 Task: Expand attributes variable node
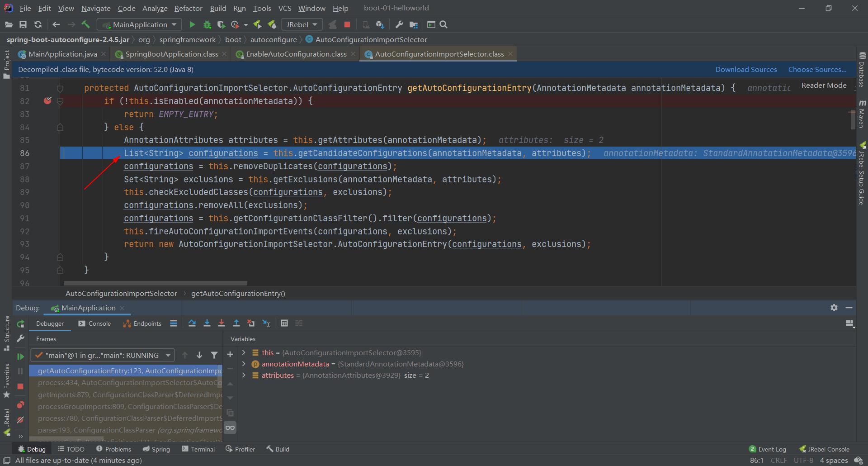(244, 375)
